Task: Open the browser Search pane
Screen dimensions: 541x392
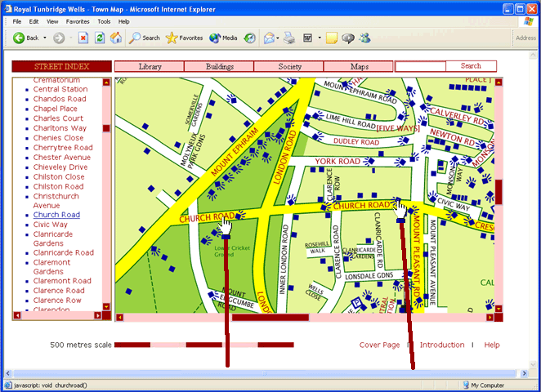Action: [145, 38]
